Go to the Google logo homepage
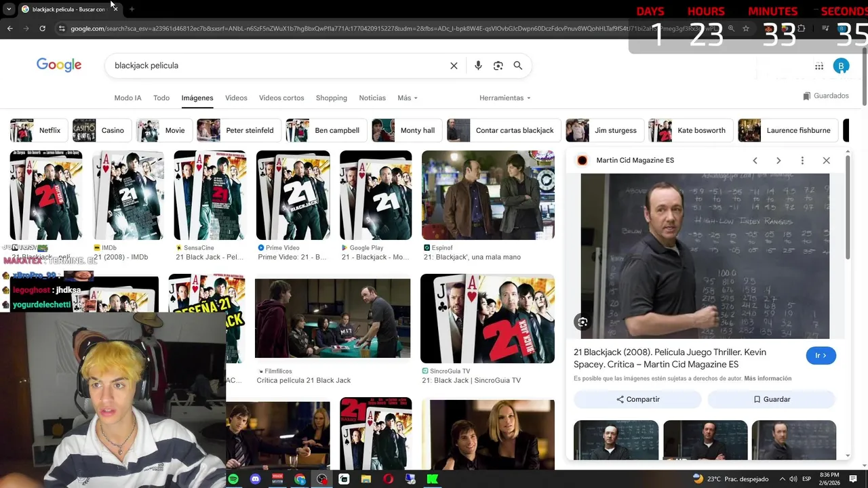This screenshot has width=868, height=488. tap(59, 65)
